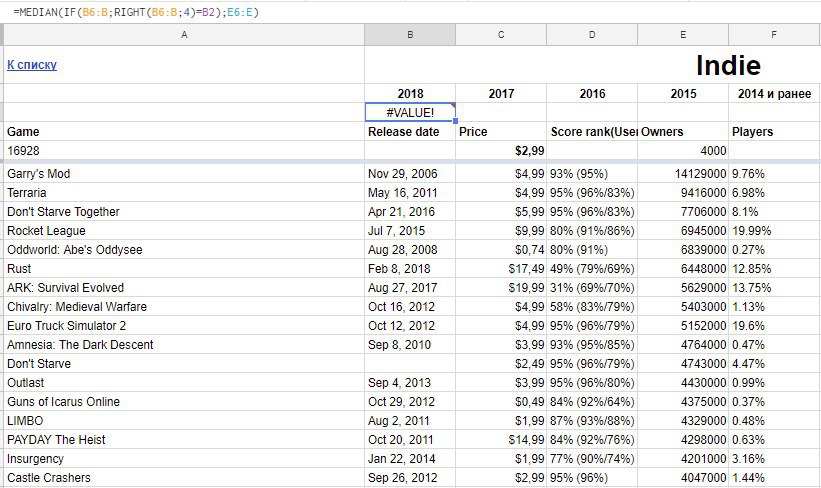Select the Castle Crashers cell
Image resolution: width=821 pixels, height=488 pixels.
pyautogui.click(x=184, y=478)
